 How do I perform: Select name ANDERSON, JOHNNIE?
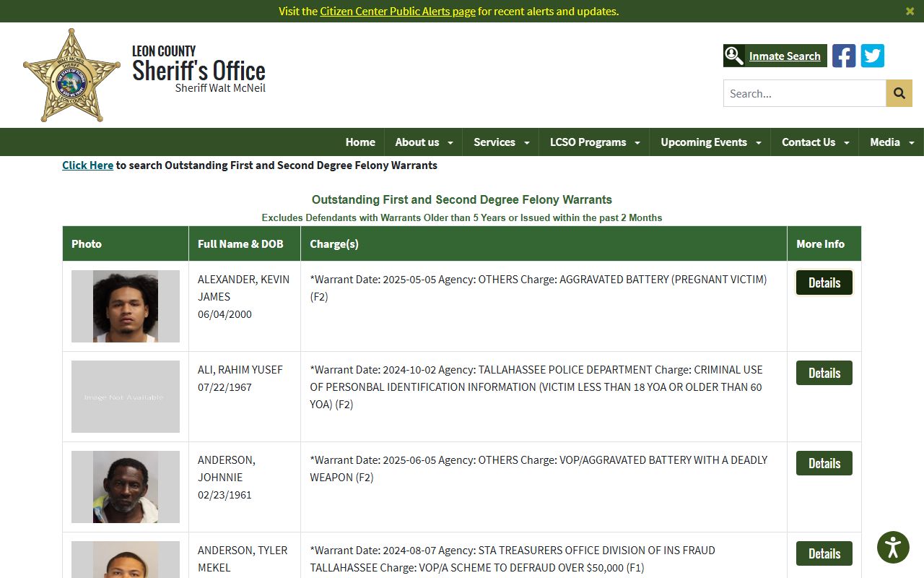pyautogui.click(x=227, y=468)
